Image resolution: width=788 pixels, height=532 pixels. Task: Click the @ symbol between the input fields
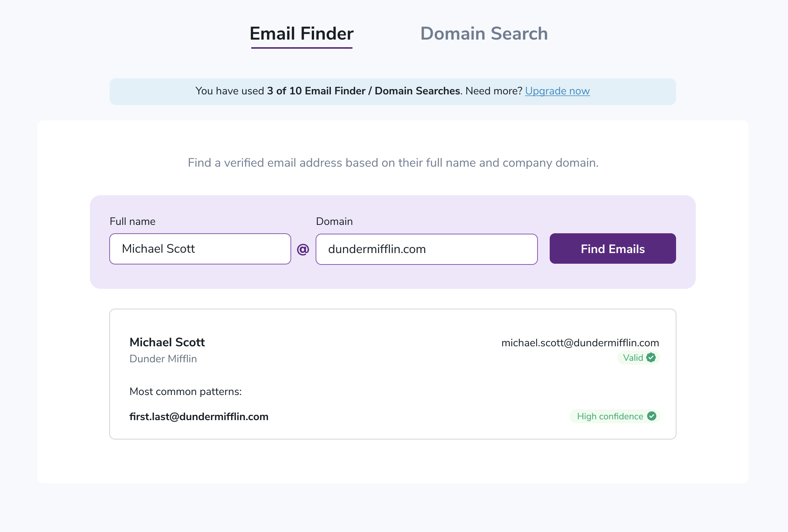coord(303,249)
